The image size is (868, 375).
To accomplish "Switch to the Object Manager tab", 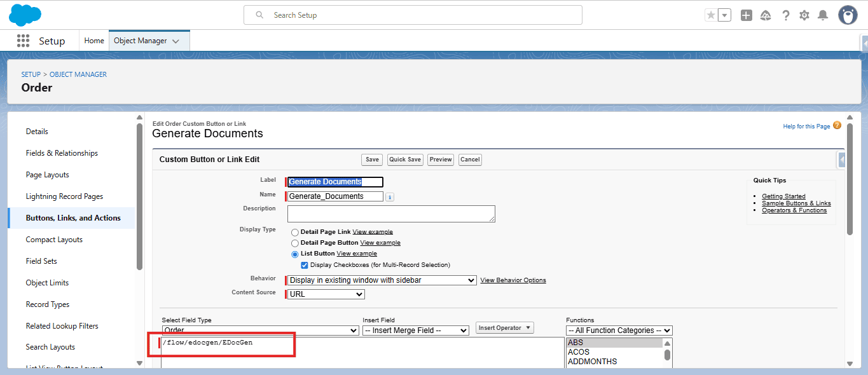I will coord(140,41).
